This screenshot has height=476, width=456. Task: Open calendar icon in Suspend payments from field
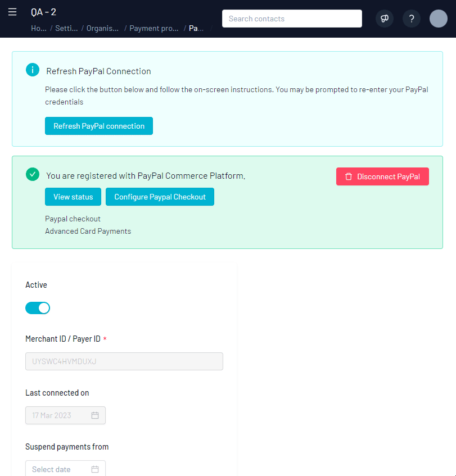point(95,469)
